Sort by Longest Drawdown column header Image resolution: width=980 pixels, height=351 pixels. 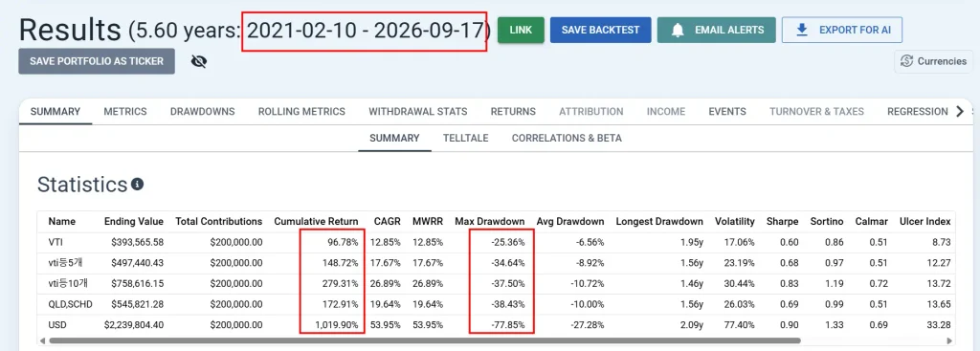point(659,221)
